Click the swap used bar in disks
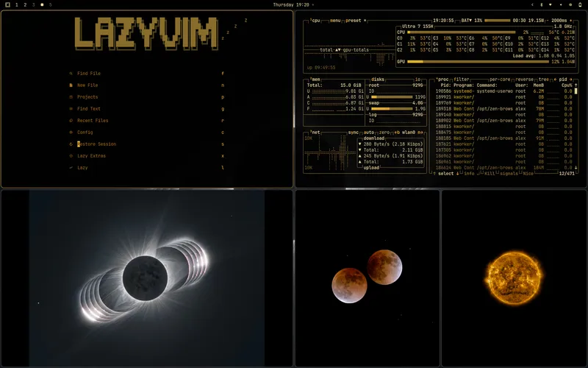 click(x=392, y=109)
